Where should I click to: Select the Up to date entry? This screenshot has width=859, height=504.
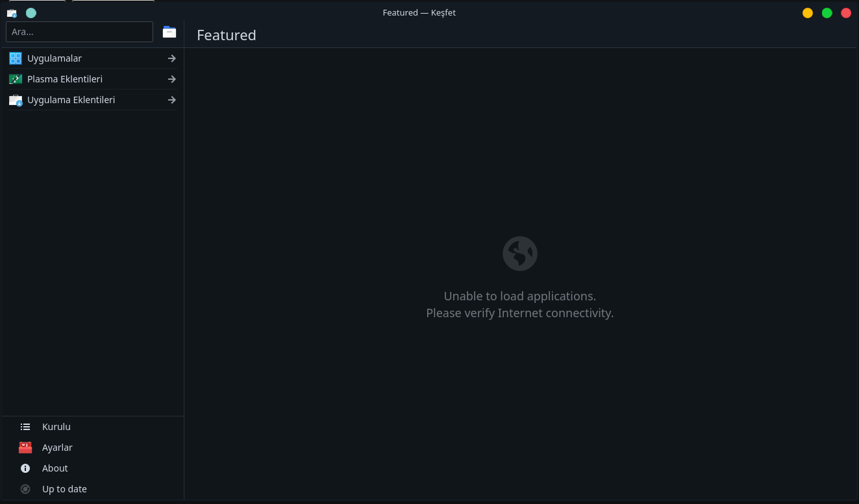pos(64,489)
